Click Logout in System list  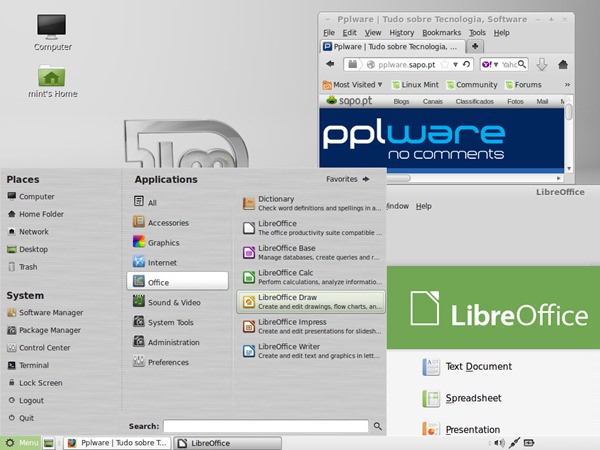pyautogui.click(x=26, y=401)
